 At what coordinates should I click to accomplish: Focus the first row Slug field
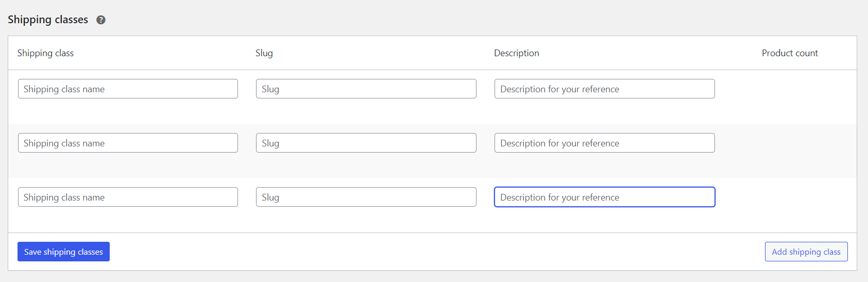coord(366,89)
